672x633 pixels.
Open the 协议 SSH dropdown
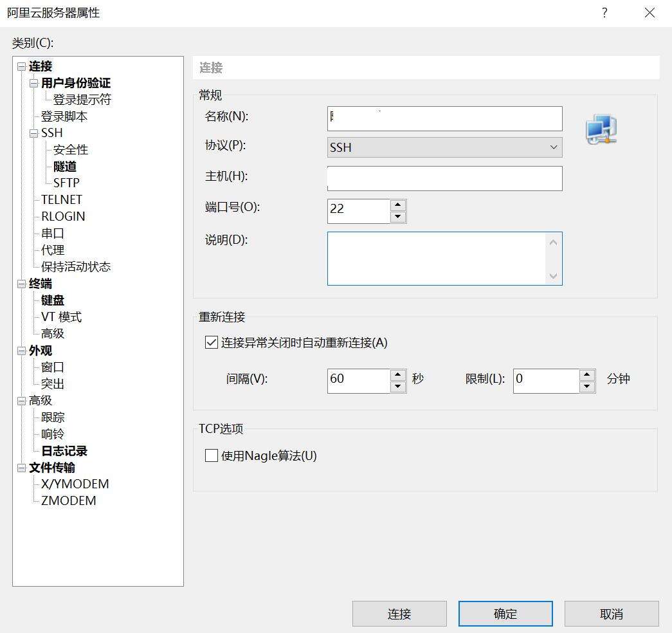pyautogui.click(x=444, y=147)
